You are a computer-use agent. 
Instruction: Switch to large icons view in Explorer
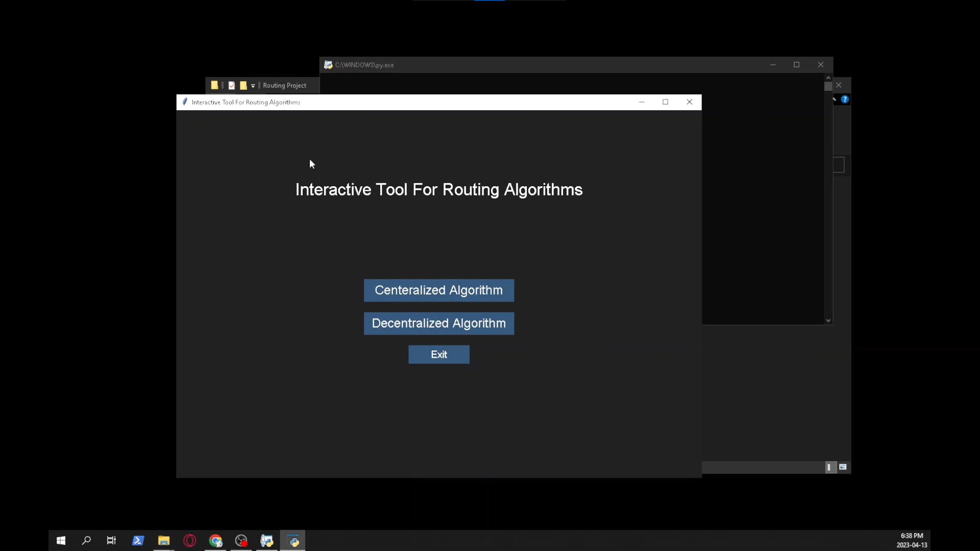[x=843, y=467]
